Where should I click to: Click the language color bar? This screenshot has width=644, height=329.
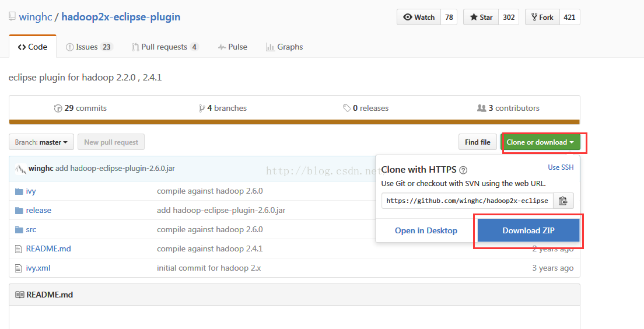click(x=294, y=122)
